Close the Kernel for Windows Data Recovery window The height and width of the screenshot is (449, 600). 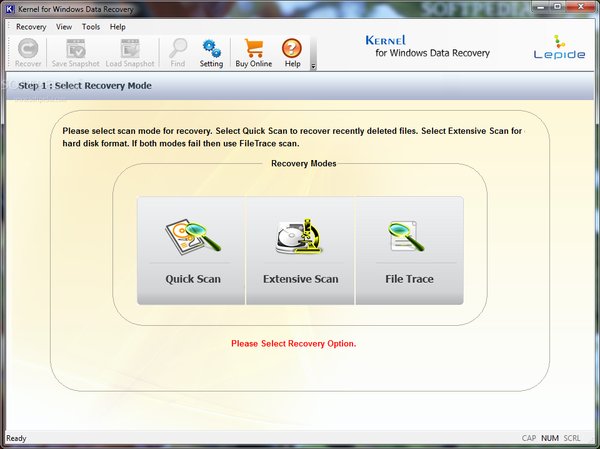581,7
